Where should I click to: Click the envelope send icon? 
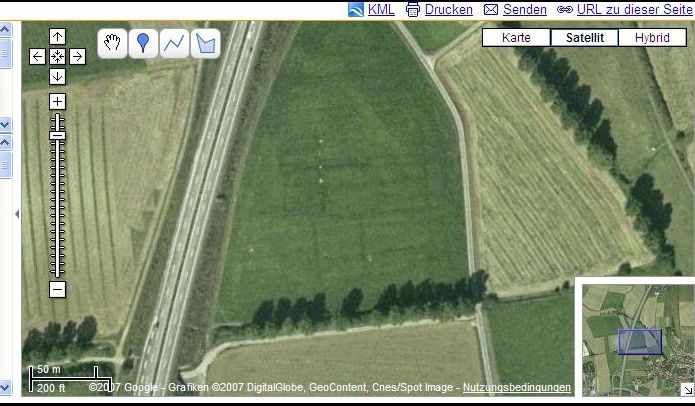491,9
